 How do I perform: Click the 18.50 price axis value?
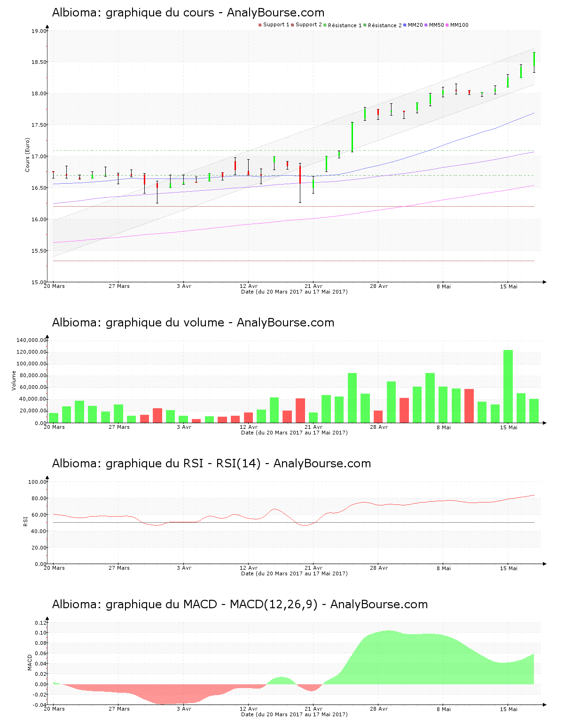coord(39,62)
